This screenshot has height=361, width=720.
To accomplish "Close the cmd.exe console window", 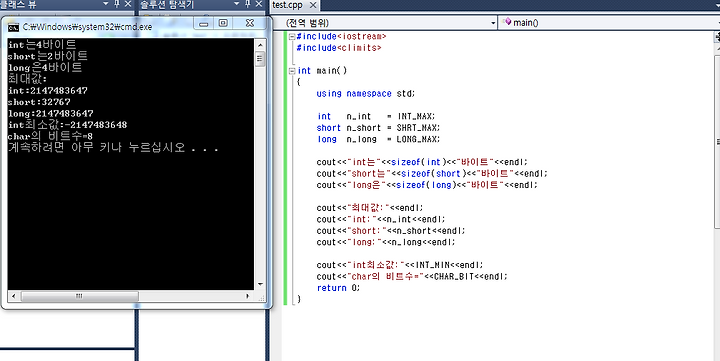I will (250, 23).
